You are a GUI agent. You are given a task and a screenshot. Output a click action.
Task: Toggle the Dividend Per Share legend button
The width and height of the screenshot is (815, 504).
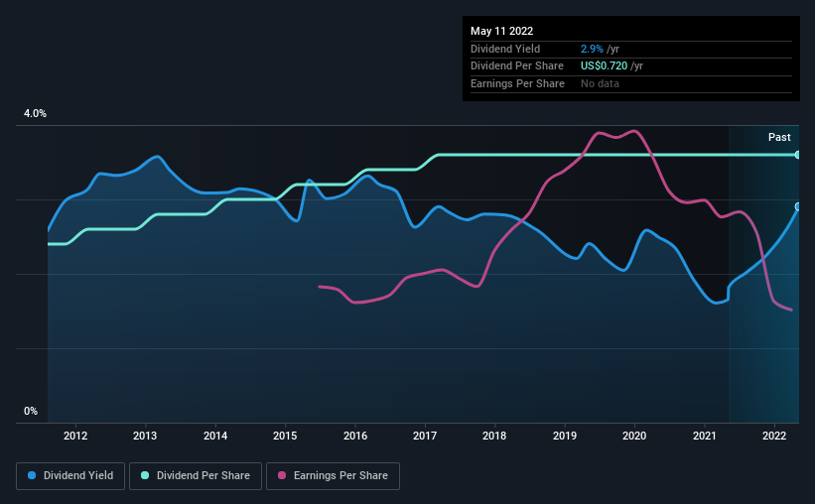[196, 476]
